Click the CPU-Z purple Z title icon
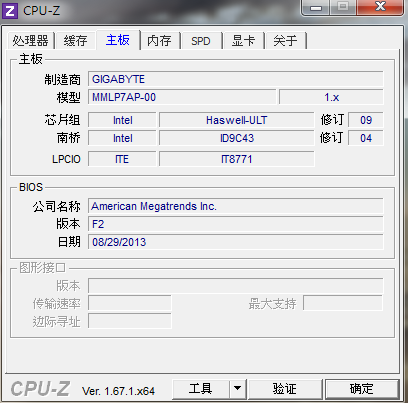Screen dimensions: 408x403 10,11
